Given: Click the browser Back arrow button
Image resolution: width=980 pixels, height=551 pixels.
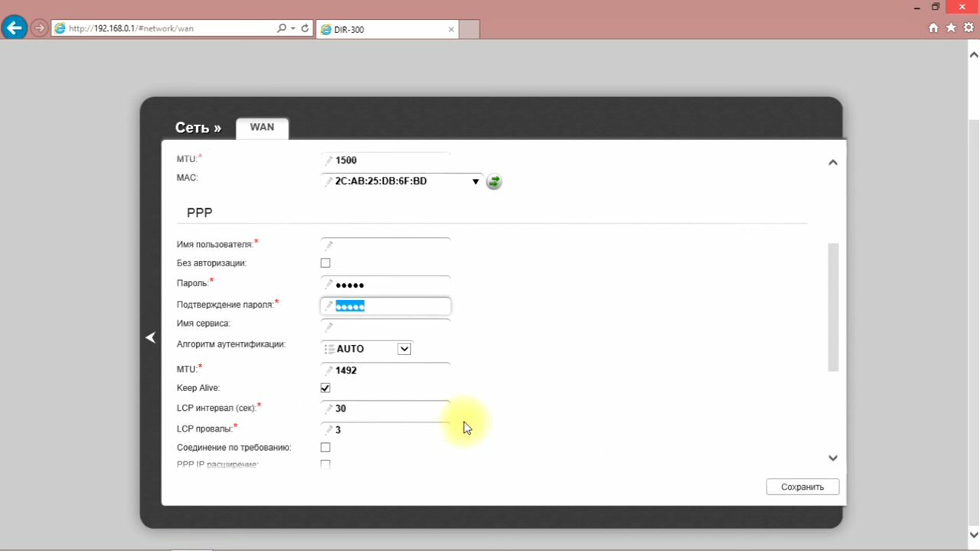Looking at the screenshot, I should (x=14, y=28).
